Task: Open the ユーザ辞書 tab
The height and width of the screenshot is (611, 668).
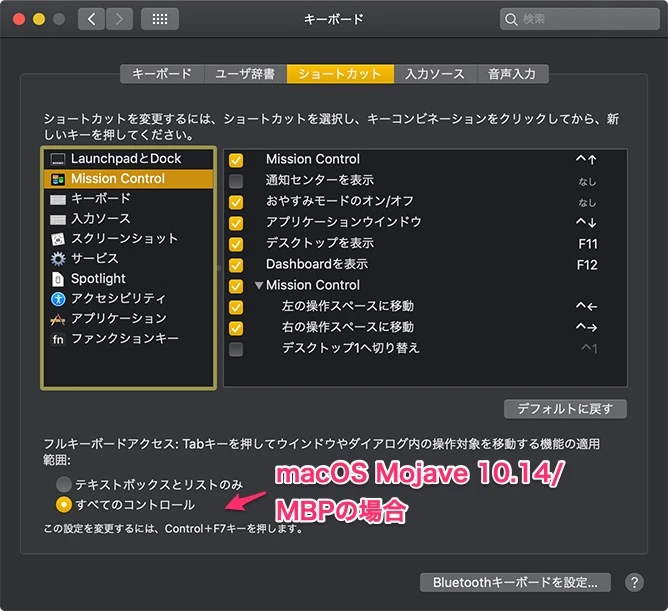Action: 244,74
